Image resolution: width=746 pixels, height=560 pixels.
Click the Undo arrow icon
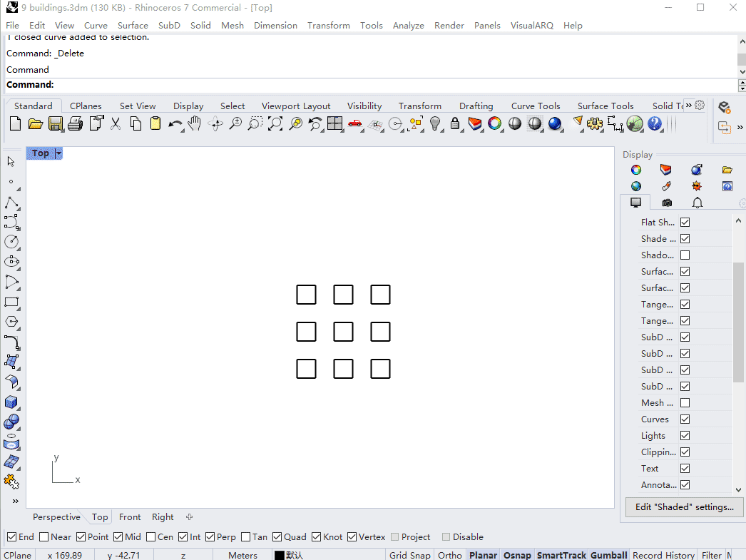(175, 124)
